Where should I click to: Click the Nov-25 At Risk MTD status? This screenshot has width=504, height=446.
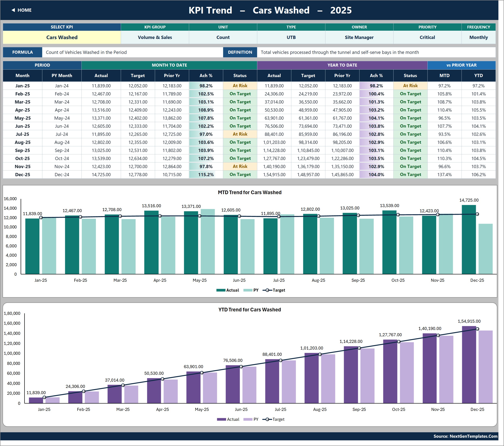tap(240, 166)
